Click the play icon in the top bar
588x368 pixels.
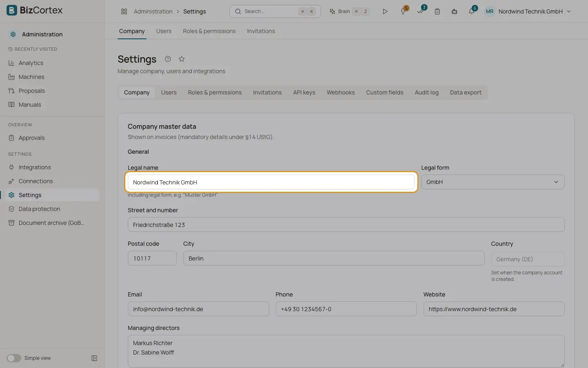pos(385,11)
